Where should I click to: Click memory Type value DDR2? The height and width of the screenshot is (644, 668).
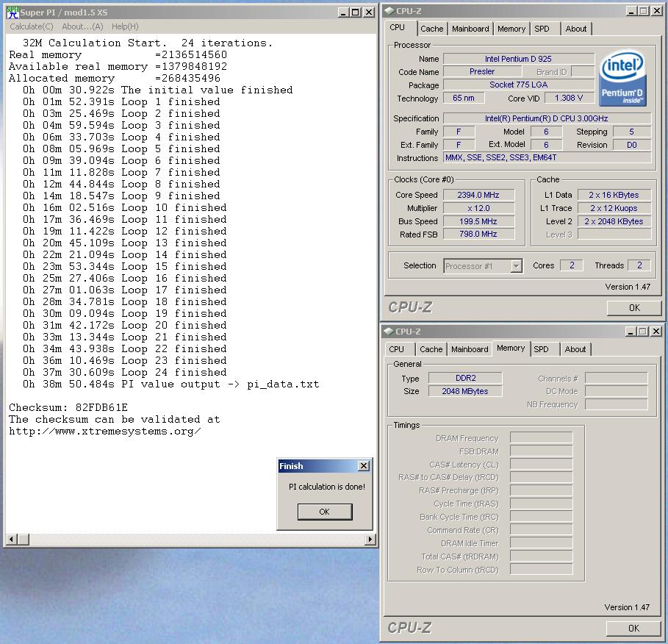click(465, 378)
